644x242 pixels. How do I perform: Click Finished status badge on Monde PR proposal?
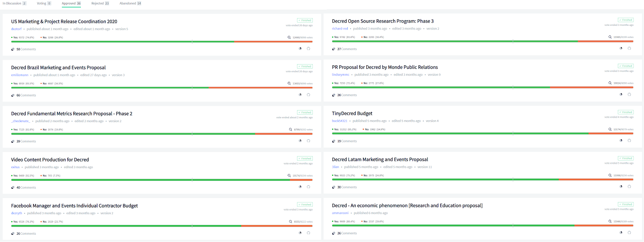tap(626, 66)
